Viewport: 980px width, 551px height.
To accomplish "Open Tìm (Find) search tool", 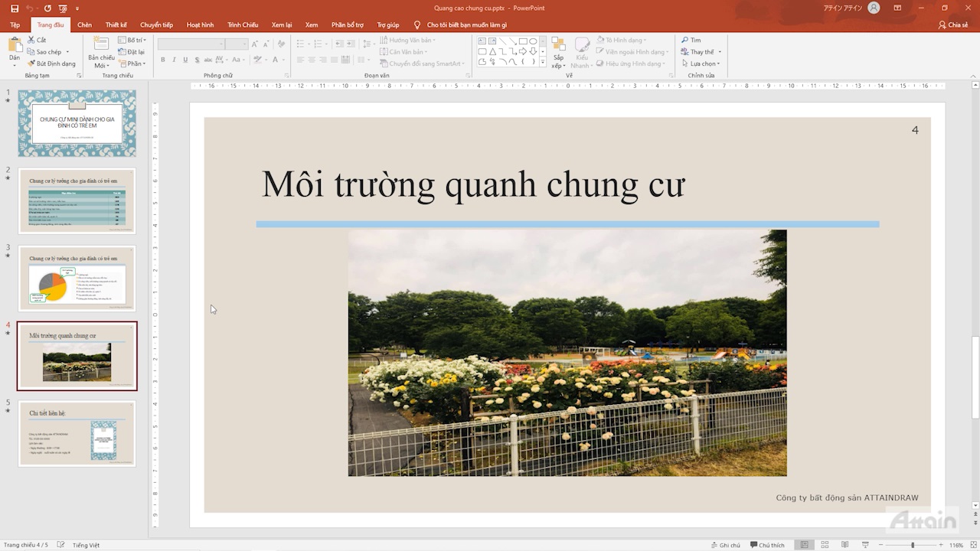I will point(691,40).
